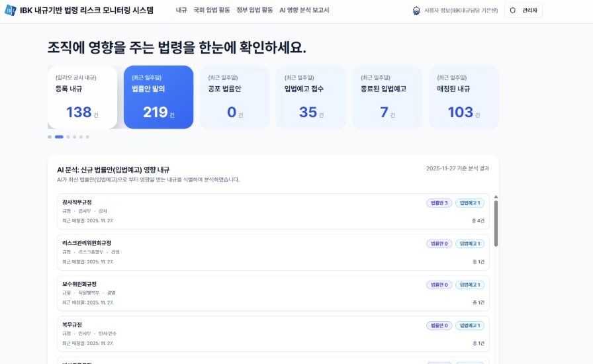This screenshot has width=593, height=364.
Task: Click the user avatar icon in header
Action: pyautogui.click(x=416, y=11)
